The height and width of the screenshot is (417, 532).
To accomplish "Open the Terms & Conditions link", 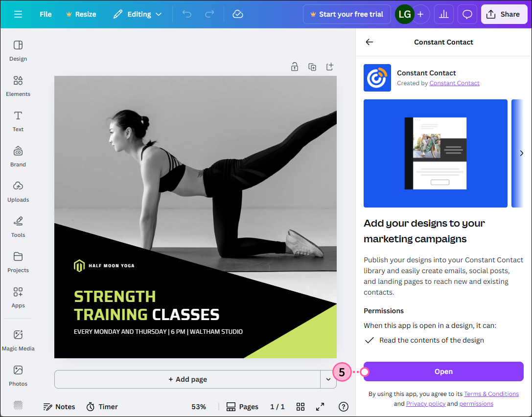I will pos(491,394).
